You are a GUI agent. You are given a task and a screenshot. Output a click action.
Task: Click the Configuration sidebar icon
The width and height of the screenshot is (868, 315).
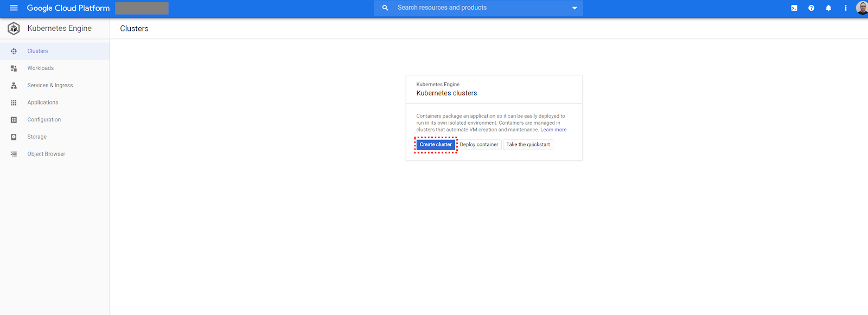14,120
